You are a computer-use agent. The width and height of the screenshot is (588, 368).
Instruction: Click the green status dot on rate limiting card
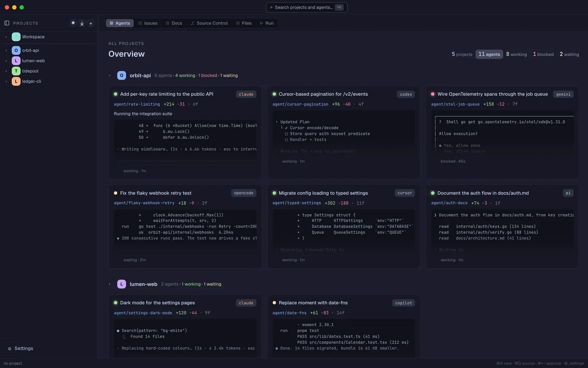click(x=115, y=94)
